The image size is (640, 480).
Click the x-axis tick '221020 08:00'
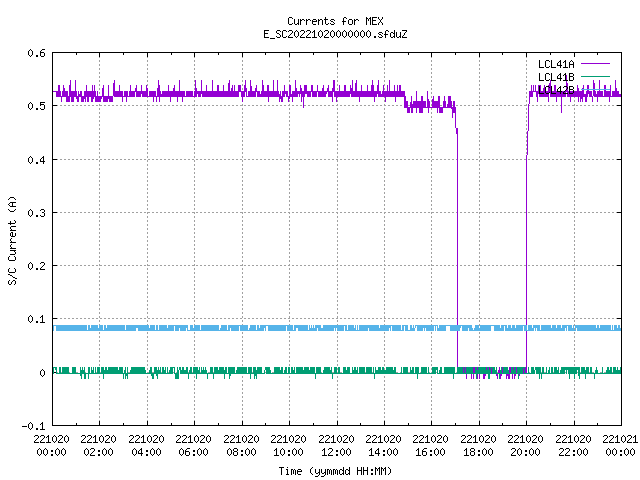pyautogui.click(x=241, y=446)
